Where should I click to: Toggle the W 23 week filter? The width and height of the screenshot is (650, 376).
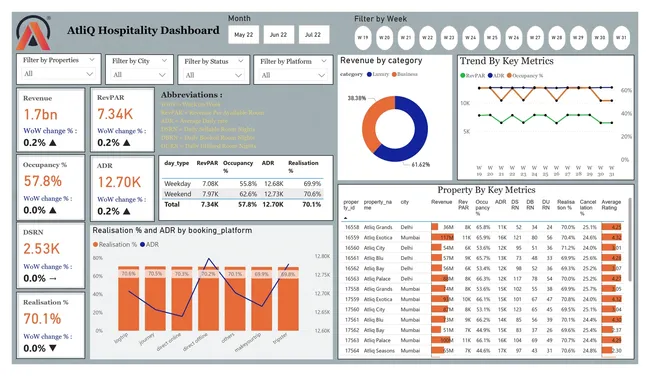tap(449, 37)
